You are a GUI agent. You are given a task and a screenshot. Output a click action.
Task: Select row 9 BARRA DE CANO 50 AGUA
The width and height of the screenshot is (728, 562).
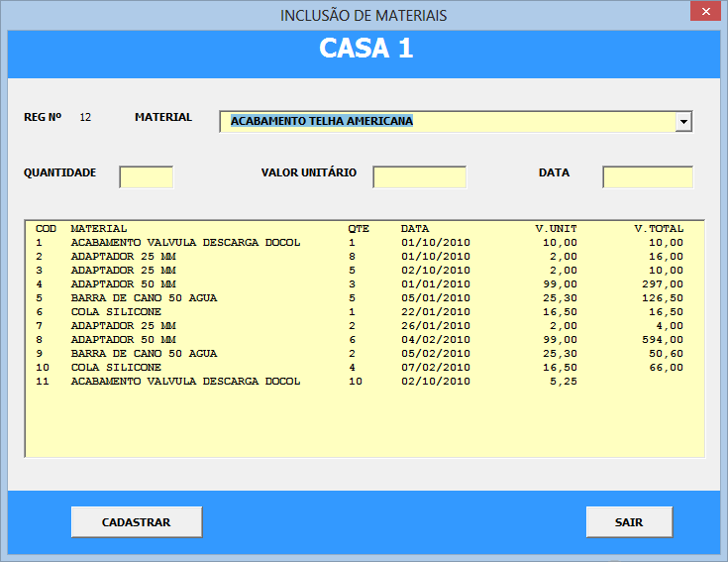(x=364, y=354)
